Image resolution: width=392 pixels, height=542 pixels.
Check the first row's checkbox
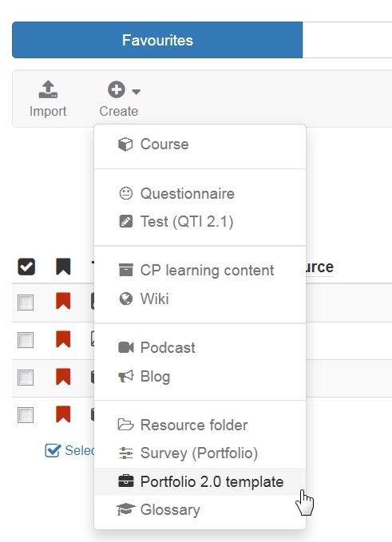pyautogui.click(x=26, y=303)
